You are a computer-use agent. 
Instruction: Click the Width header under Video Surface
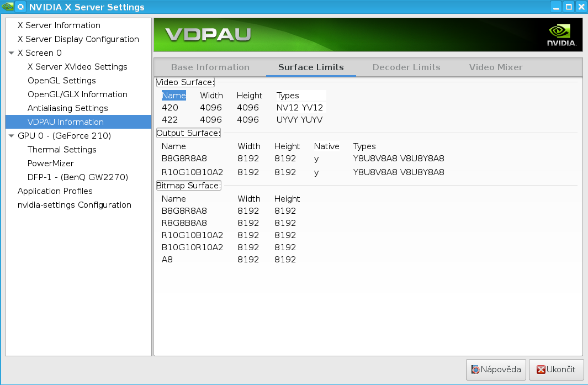tap(211, 96)
